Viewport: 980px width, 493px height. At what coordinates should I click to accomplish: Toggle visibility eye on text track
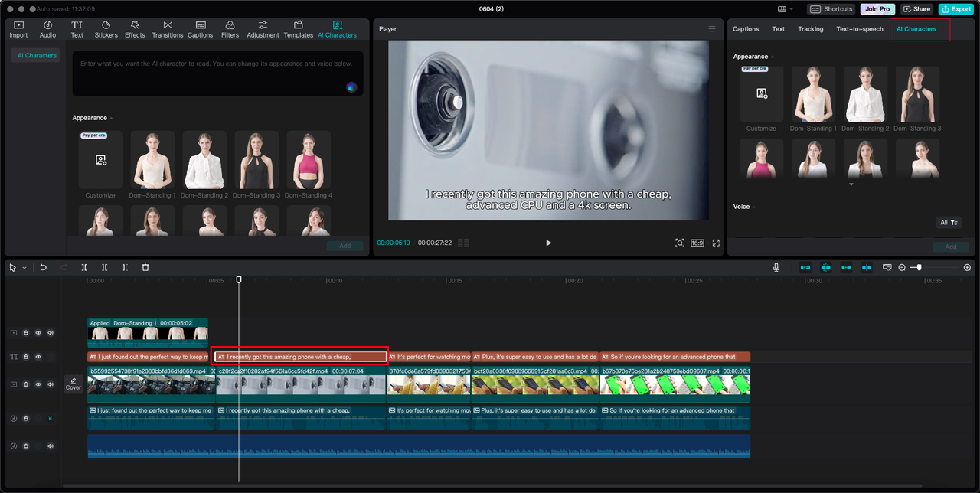pos(38,357)
